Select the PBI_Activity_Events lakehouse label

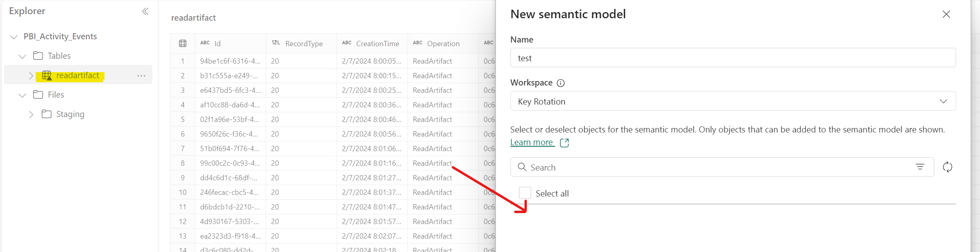[x=60, y=36]
